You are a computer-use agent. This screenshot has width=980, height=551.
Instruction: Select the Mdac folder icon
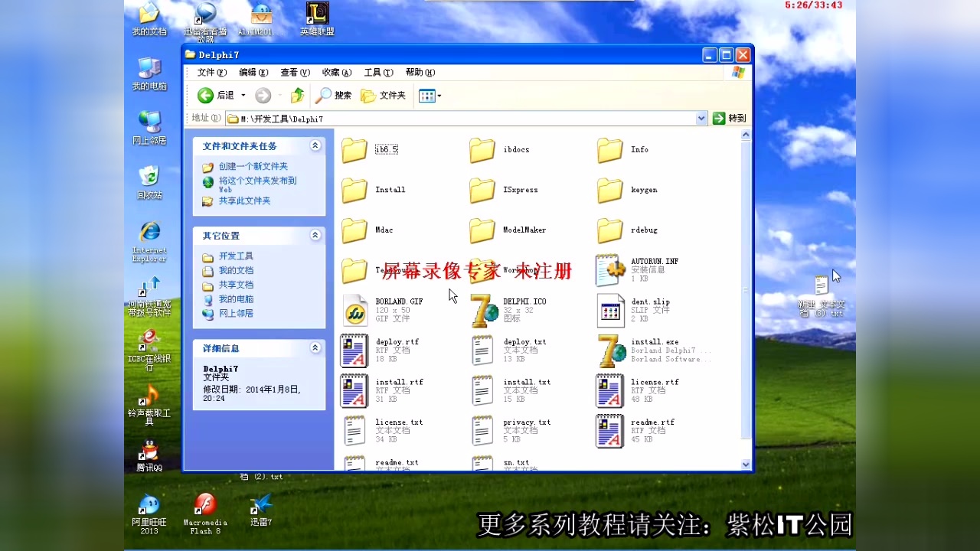click(354, 230)
